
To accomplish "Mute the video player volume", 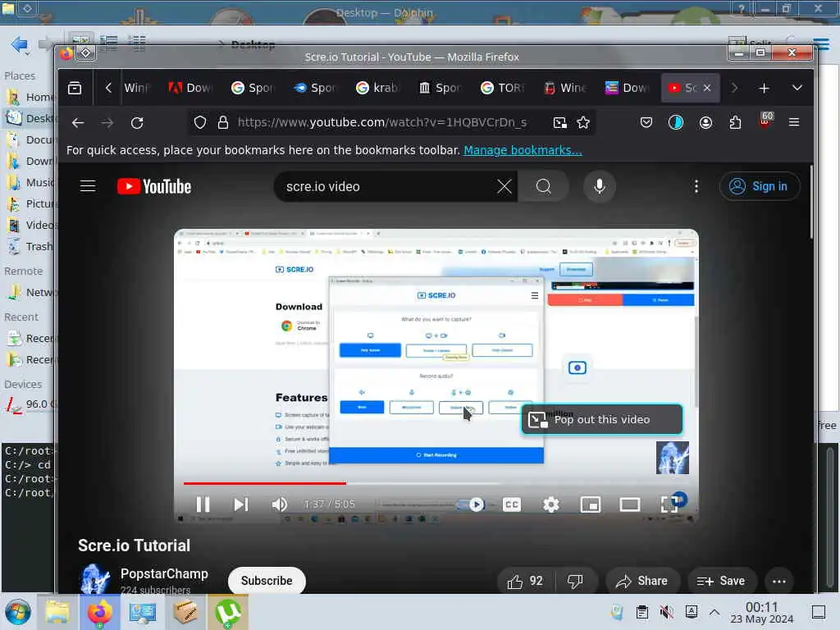I will [x=279, y=504].
